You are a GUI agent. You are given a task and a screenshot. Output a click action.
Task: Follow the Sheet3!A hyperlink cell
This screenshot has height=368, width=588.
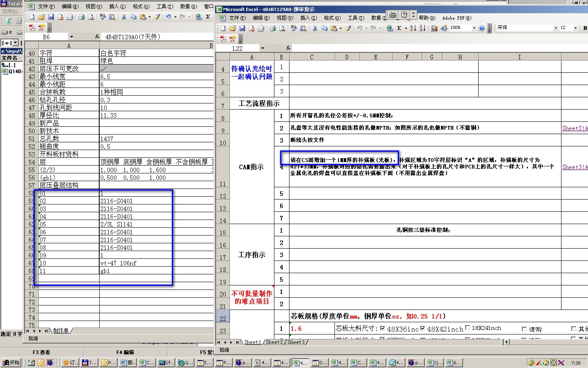pyautogui.click(x=575, y=167)
